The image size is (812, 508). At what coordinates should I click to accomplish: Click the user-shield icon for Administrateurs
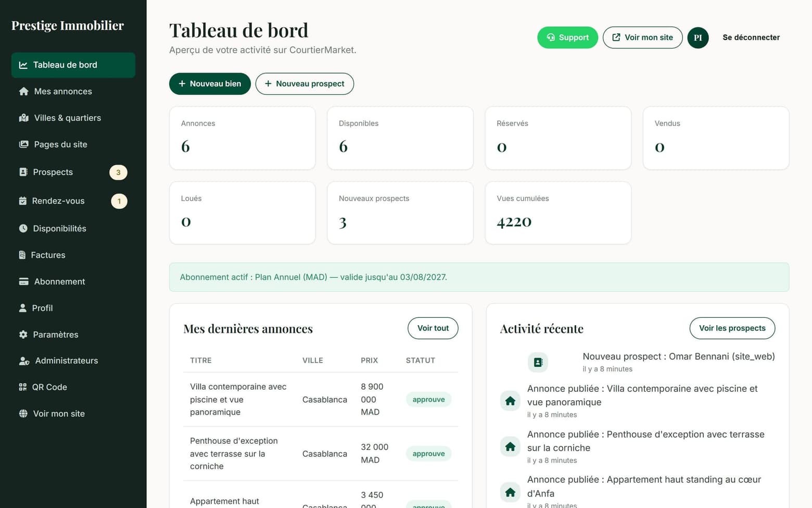[x=24, y=361]
